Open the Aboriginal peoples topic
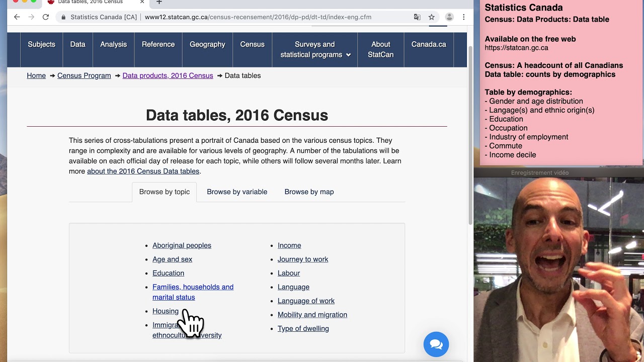This screenshot has width=644, height=362. tap(182, 245)
